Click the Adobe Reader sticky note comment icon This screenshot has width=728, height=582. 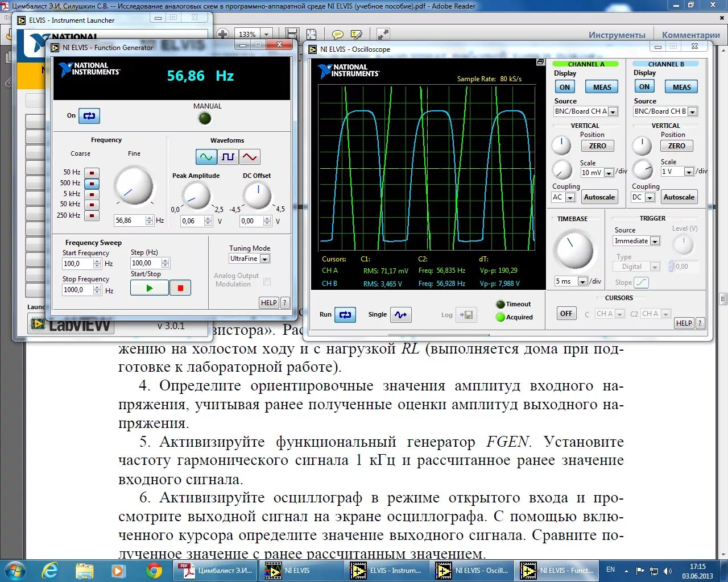(x=338, y=35)
